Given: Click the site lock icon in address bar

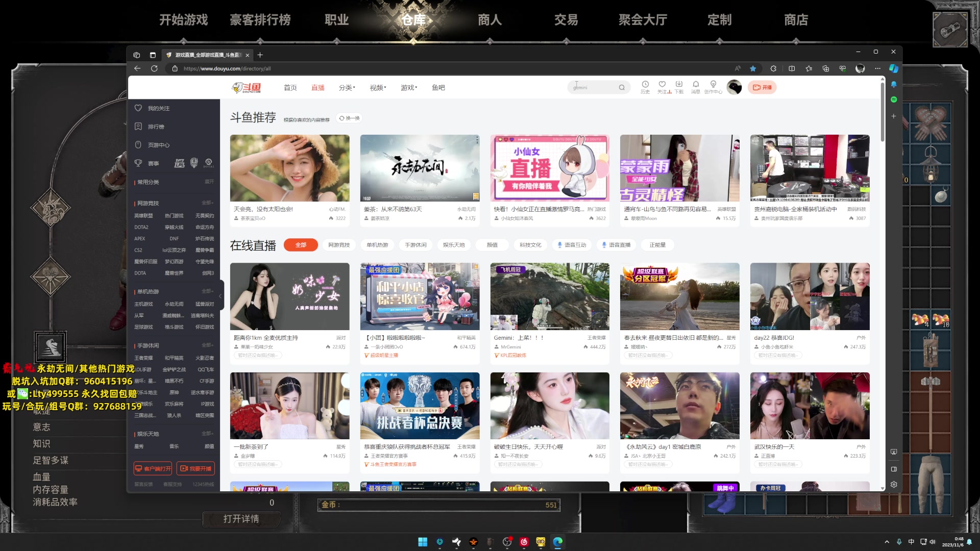Looking at the screenshot, I should (175, 68).
